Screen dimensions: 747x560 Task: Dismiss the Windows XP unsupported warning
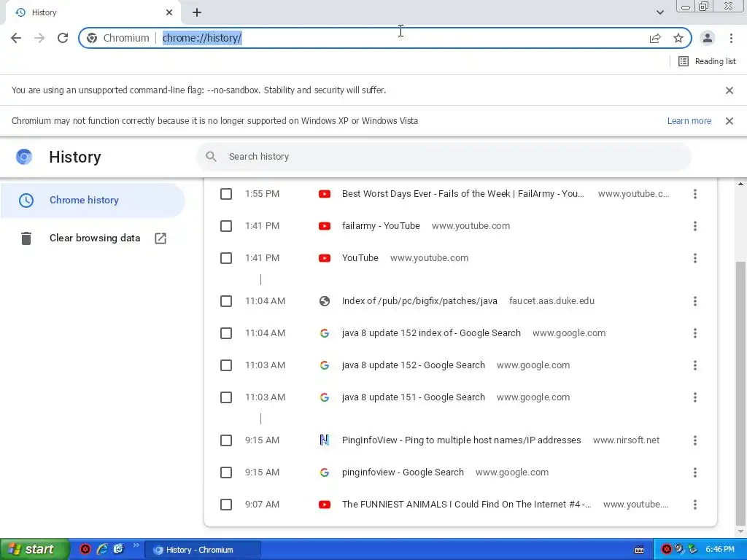click(729, 121)
